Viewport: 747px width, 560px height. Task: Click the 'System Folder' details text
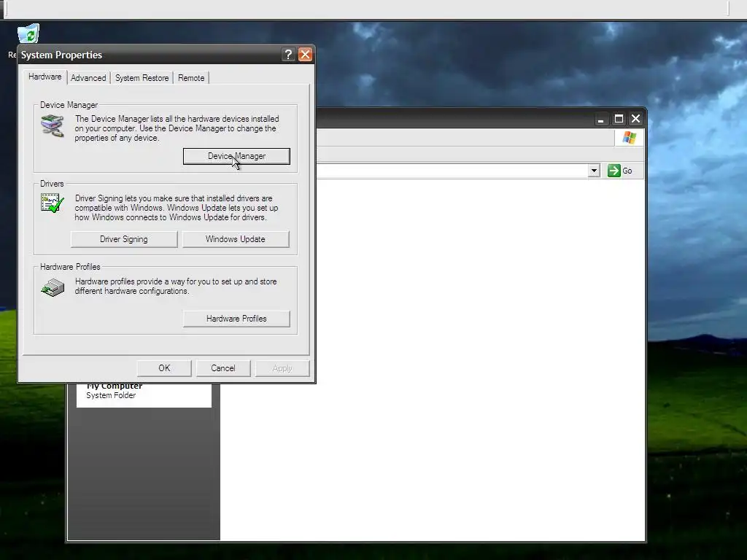pos(111,395)
